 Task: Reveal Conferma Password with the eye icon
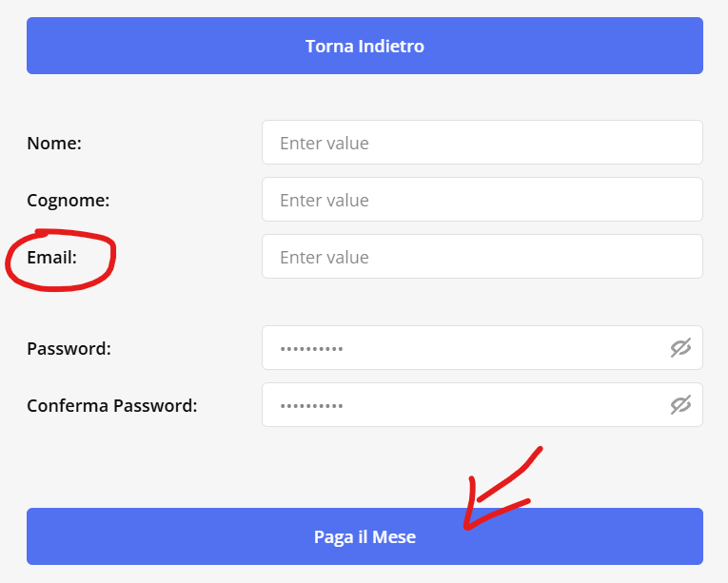click(x=680, y=405)
